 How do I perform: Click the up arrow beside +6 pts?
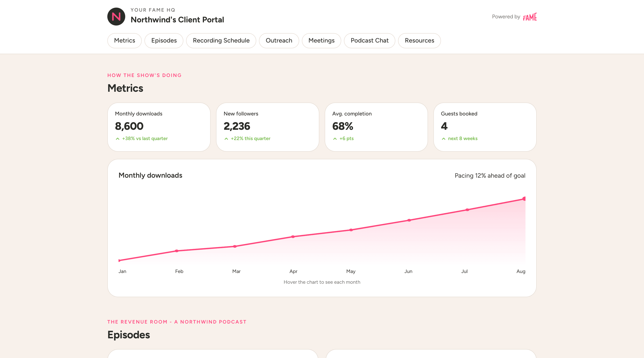click(335, 139)
